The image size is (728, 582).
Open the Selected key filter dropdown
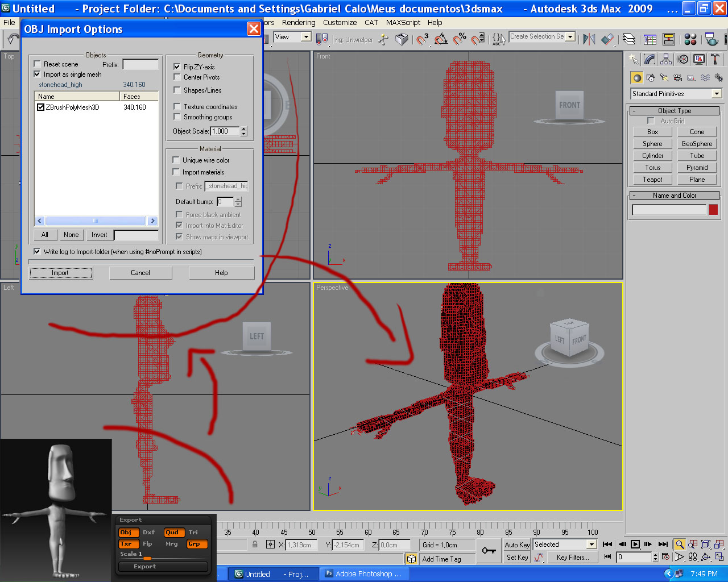point(591,544)
